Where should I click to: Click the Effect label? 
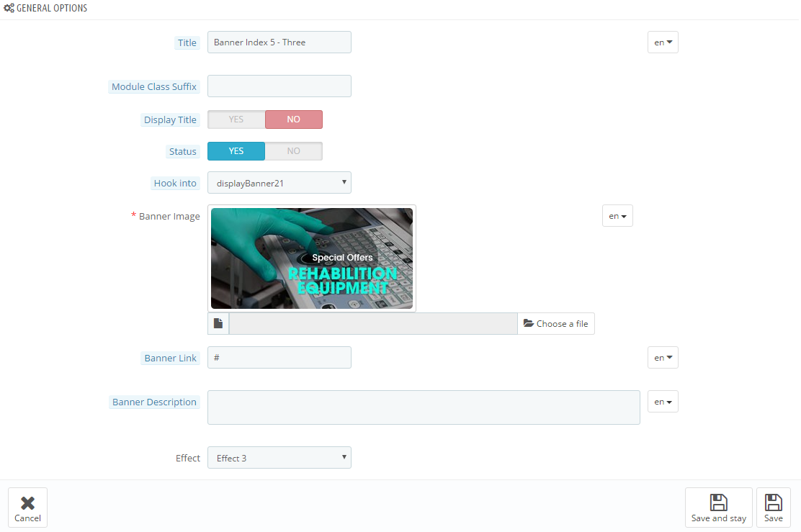187,459
